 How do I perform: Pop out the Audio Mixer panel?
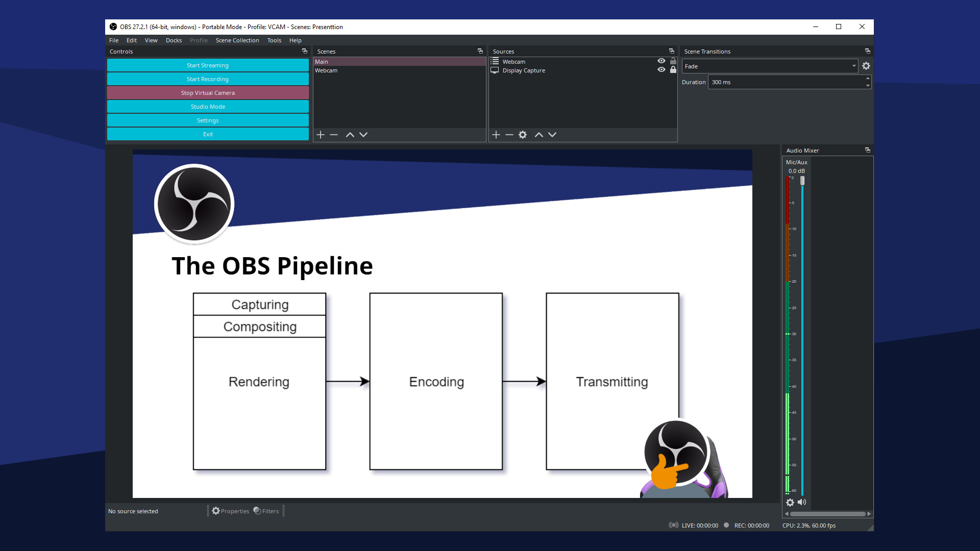pyautogui.click(x=867, y=150)
